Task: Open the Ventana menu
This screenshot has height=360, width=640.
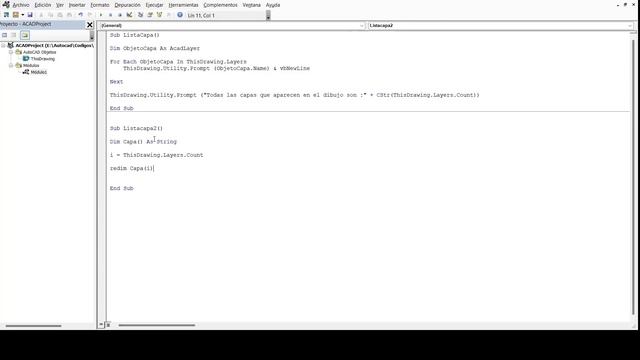Action: (251, 5)
